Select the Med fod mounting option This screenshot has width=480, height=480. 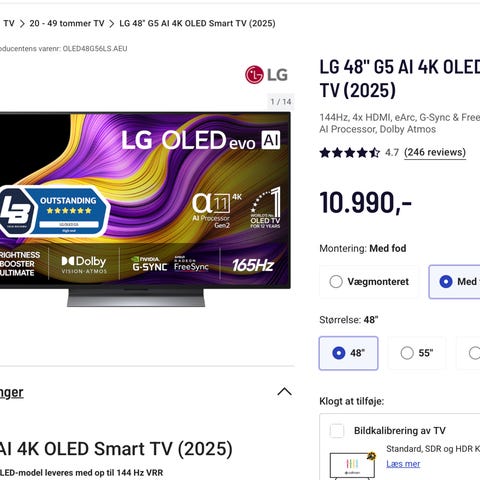(x=454, y=282)
